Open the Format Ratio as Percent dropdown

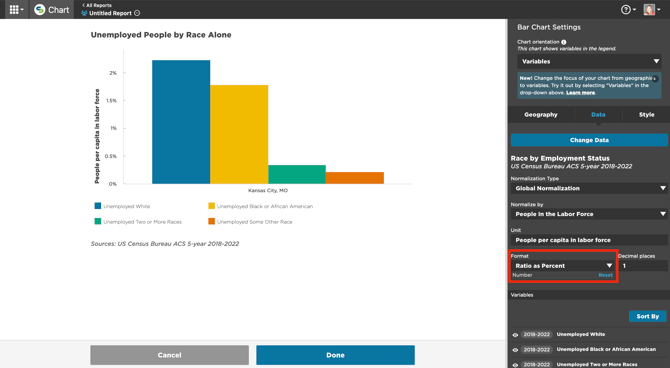(563, 266)
